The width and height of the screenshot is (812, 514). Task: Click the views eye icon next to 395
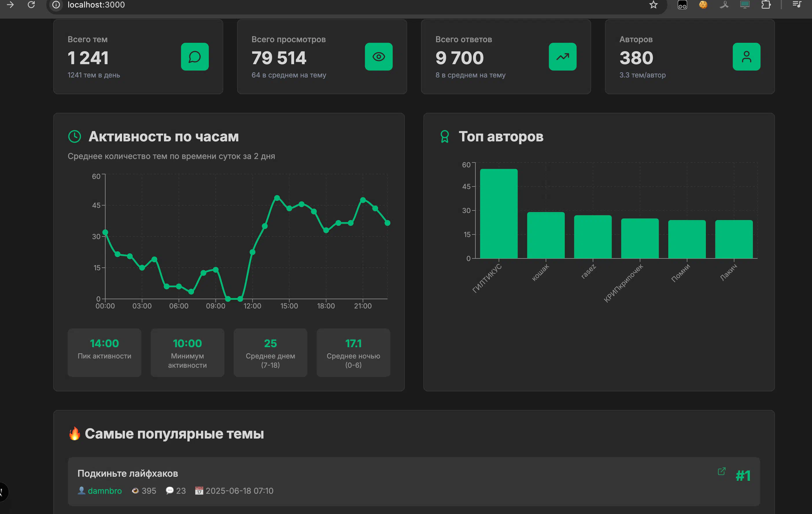point(135,491)
